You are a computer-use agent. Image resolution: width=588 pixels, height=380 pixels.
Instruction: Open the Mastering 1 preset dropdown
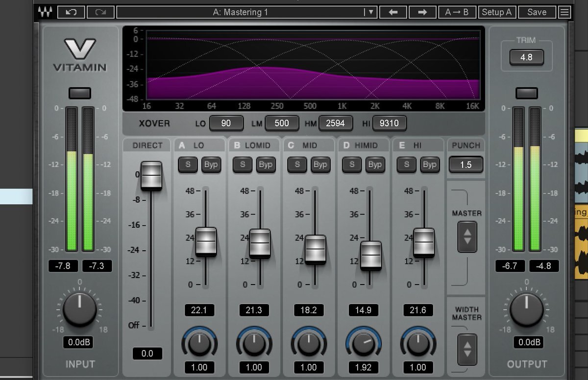(x=246, y=12)
